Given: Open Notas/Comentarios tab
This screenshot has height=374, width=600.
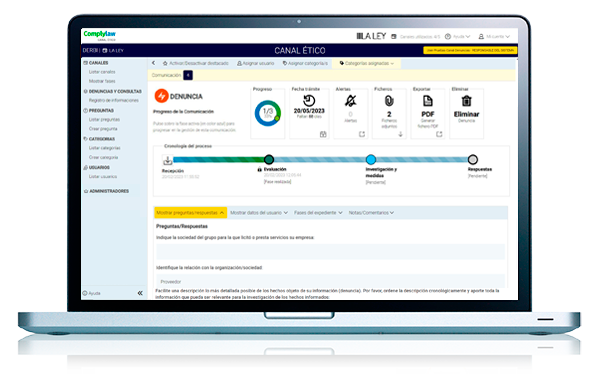Looking at the screenshot, I should pyautogui.click(x=371, y=212).
